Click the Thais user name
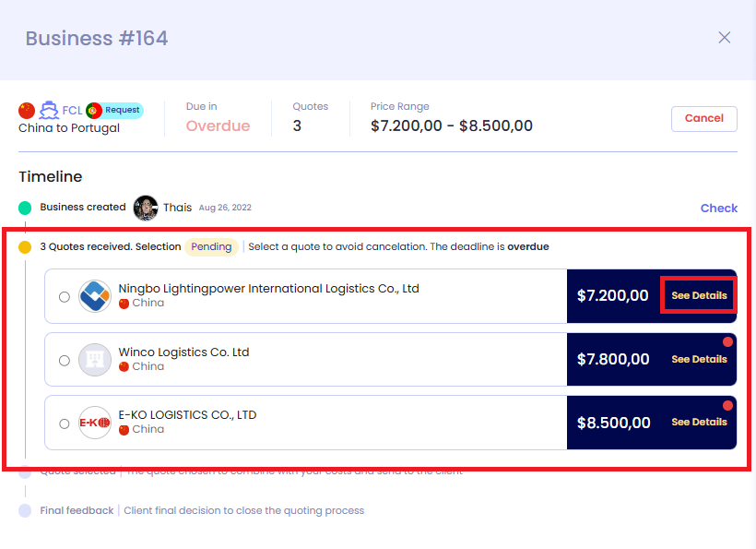756x549 pixels. pyautogui.click(x=177, y=208)
